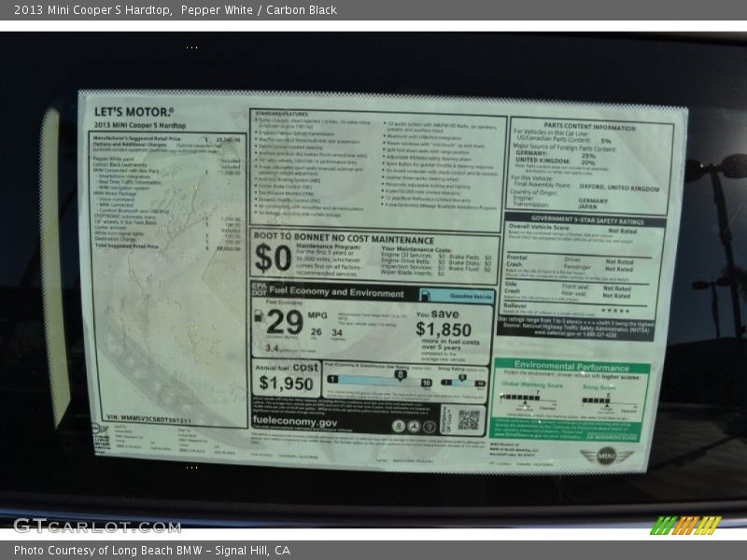This screenshot has height=560, width=747.
Task: Click the Smog Rating scale bar
Action: 464,382
